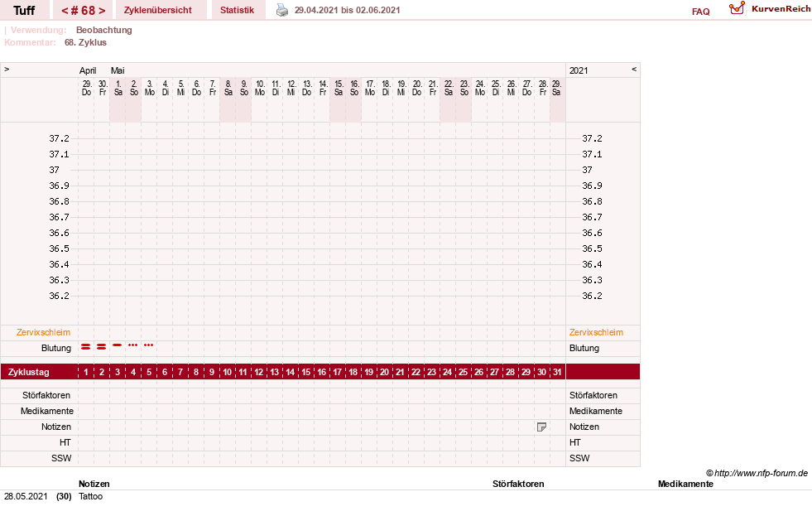Click the KurvenReich crown logo
This screenshot has width=812, height=516.
737,9
